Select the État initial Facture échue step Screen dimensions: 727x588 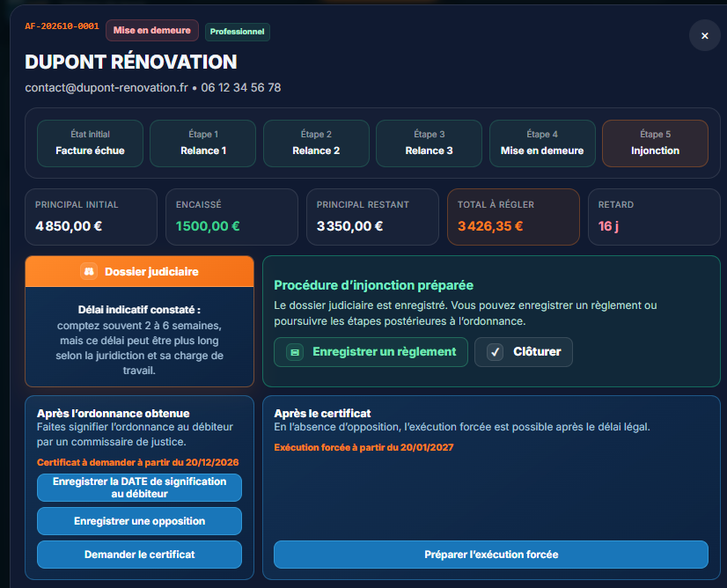pyautogui.click(x=90, y=143)
